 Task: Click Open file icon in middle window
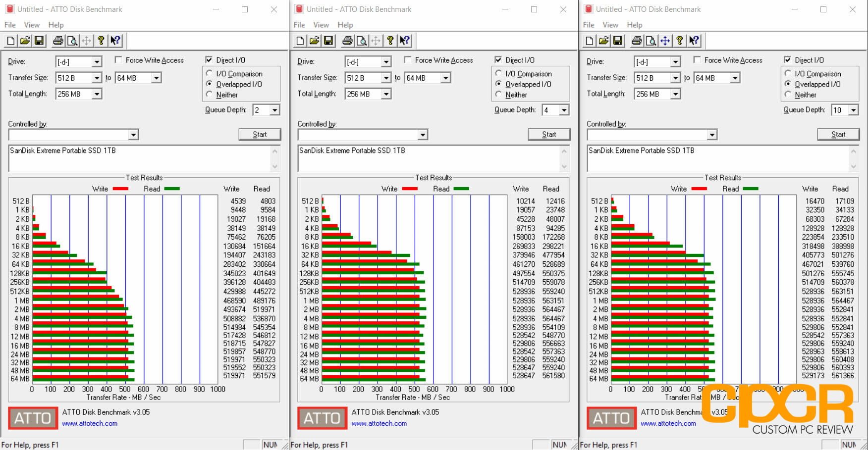[314, 41]
